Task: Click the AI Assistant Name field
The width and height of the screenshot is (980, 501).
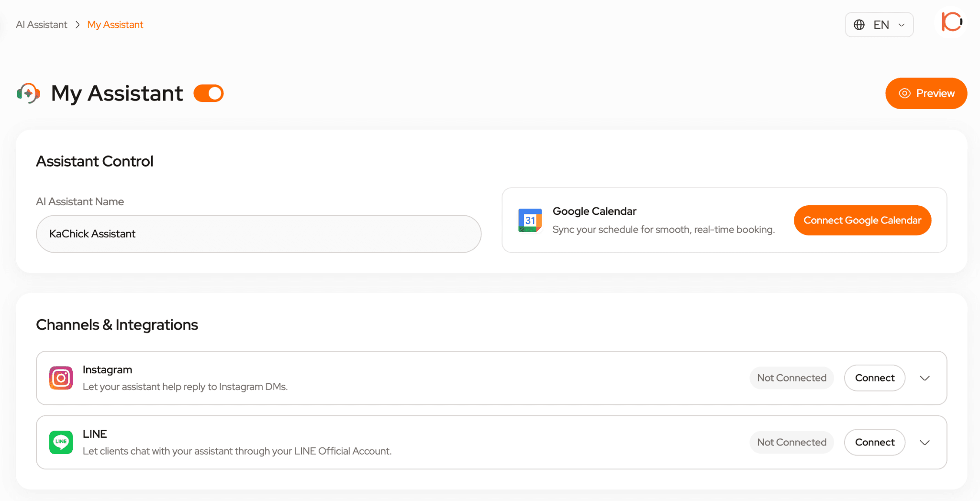Action: point(258,234)
